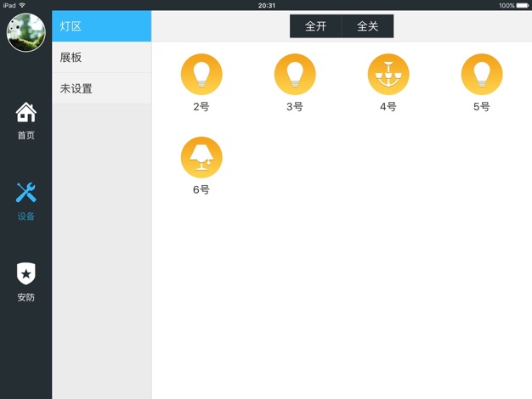Open the 安防 security shield icon
532x399 pixels.
26,274
